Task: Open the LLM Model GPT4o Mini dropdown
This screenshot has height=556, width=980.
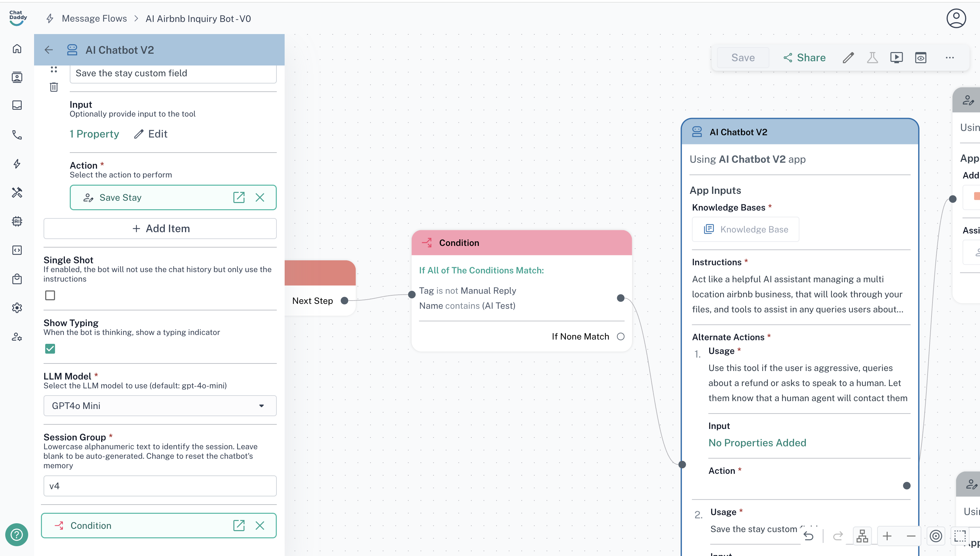Action: click(160, 406)
